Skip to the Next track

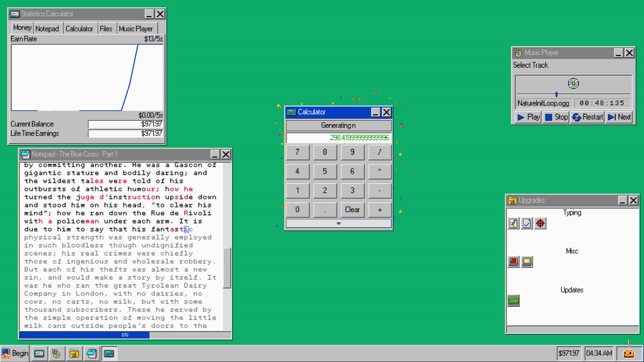619,117
